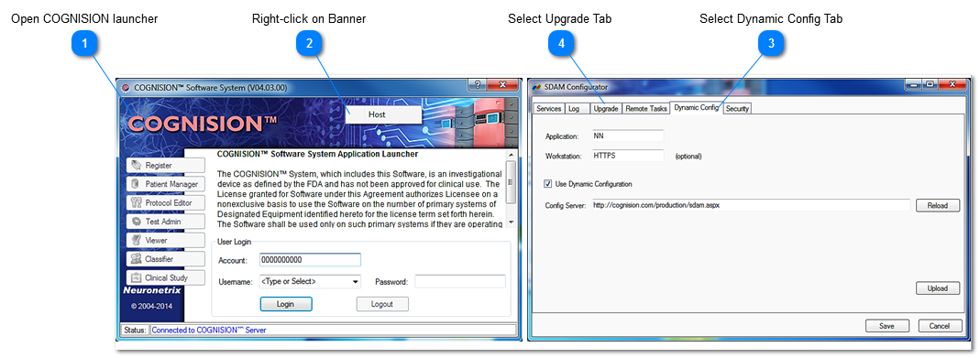Click the Connected to COGNISION Server status

click(x=209, y=330)
